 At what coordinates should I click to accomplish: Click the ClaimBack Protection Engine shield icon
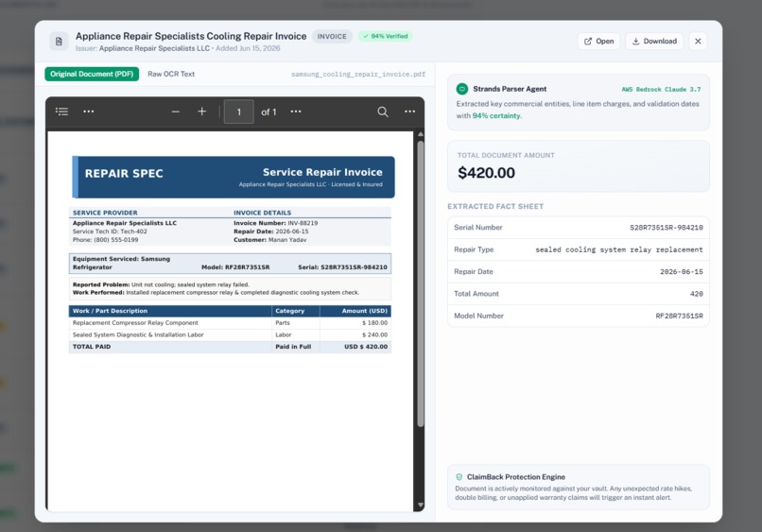[459, 477]
